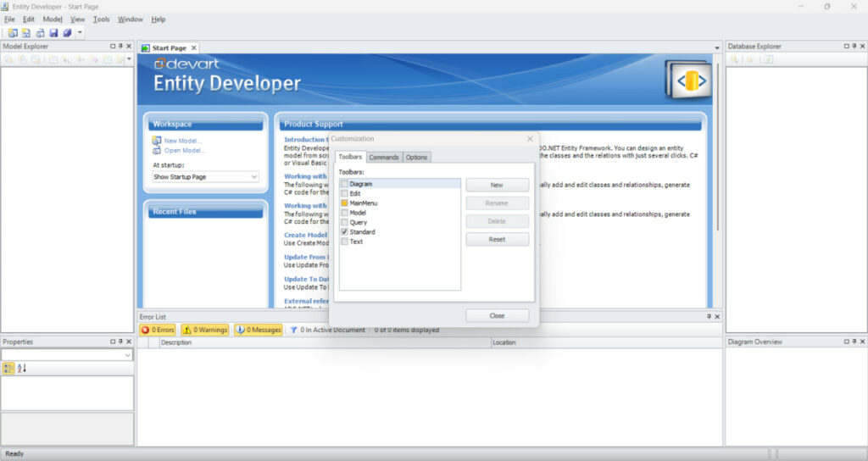Check the Model toolbar checkbox
Image resolution: width=868 pixels, height=461 pixels.
[344, 213]
